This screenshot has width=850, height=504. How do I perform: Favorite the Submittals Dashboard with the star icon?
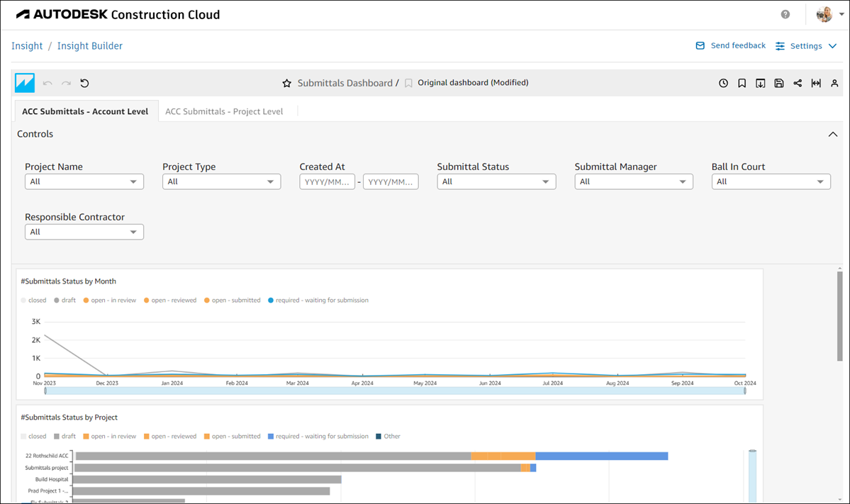(x=287, y=83)
